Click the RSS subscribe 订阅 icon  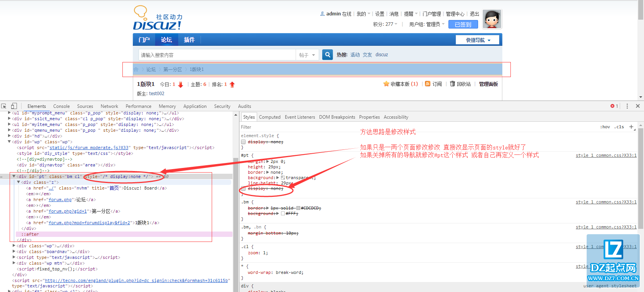[428, 84]
